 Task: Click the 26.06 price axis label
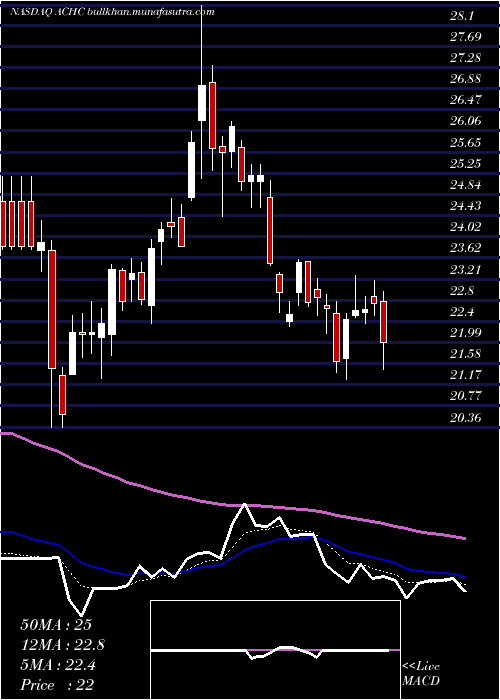click(x=466, y=121)
